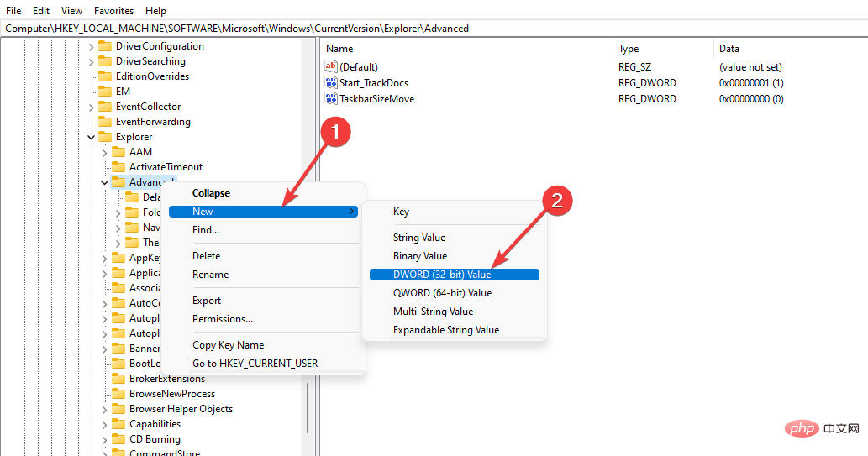Select the DriverSearching folder icon
The height and width of the screenshot is (456, 868).
(x=105, y=60)
